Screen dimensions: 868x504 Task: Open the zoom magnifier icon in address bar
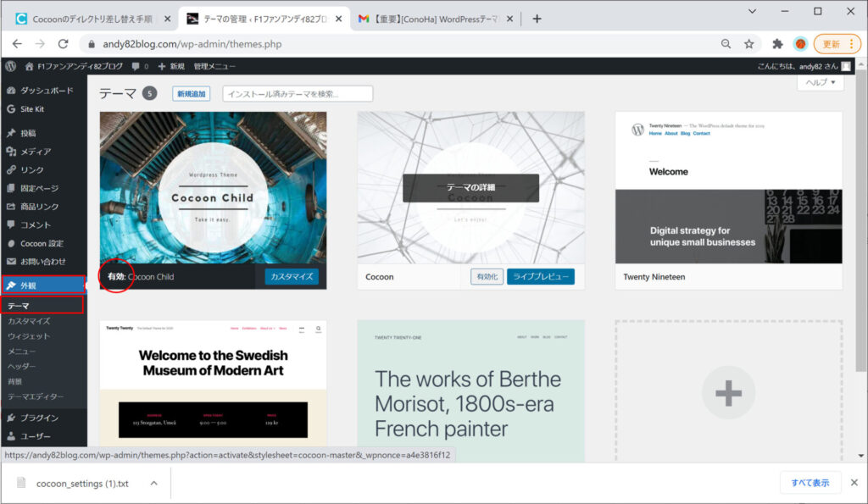pos(726,44)
